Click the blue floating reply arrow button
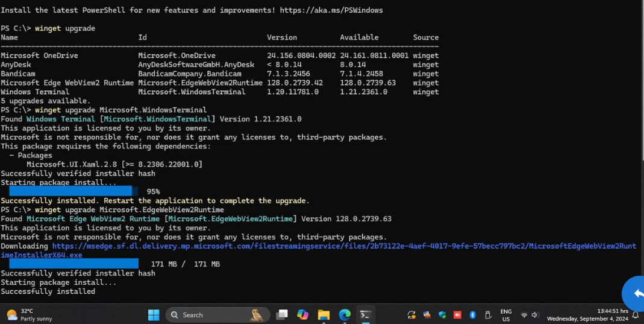644x324 pixels. (634, 294)
